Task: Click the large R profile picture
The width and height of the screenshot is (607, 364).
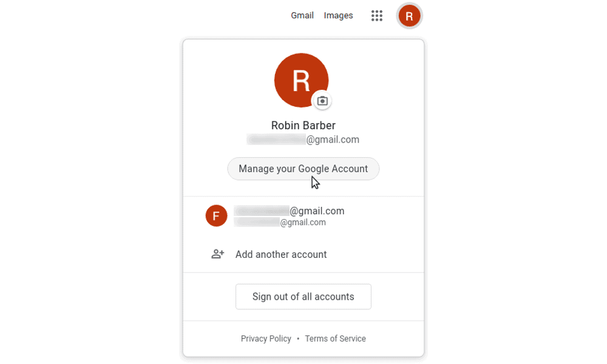Action: click(x=301, y=80)
